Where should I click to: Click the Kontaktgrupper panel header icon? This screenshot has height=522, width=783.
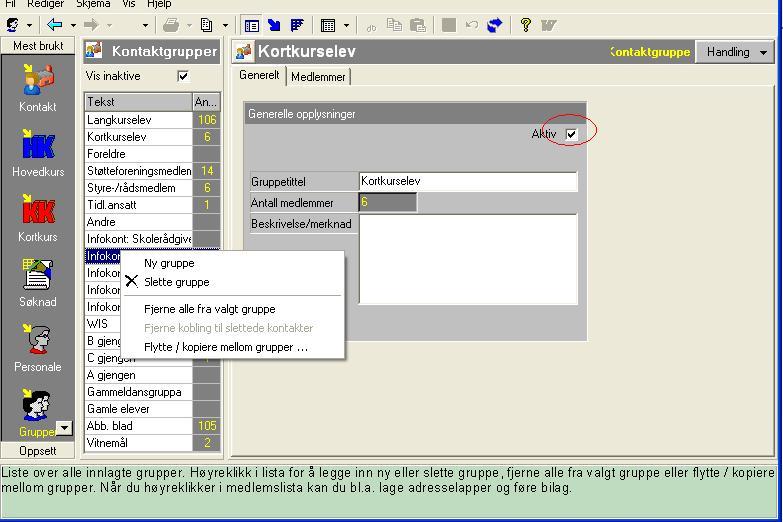click(94, 50)
